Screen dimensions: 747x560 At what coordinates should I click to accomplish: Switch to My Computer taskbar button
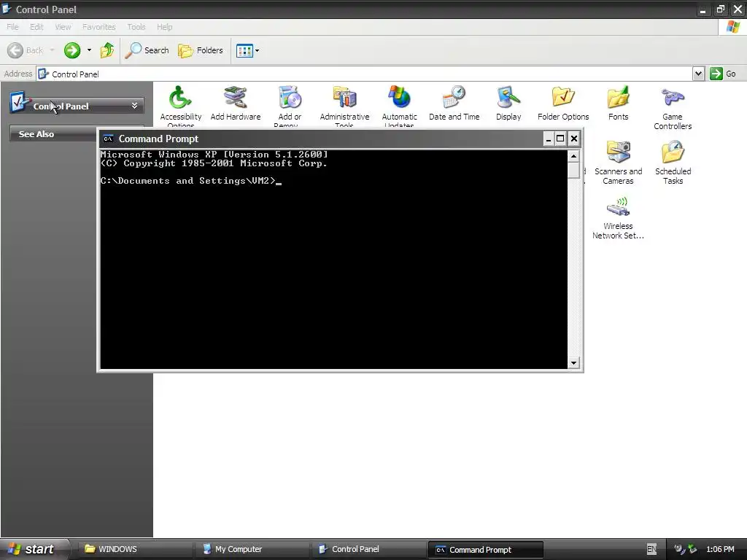tap(253, 549)
